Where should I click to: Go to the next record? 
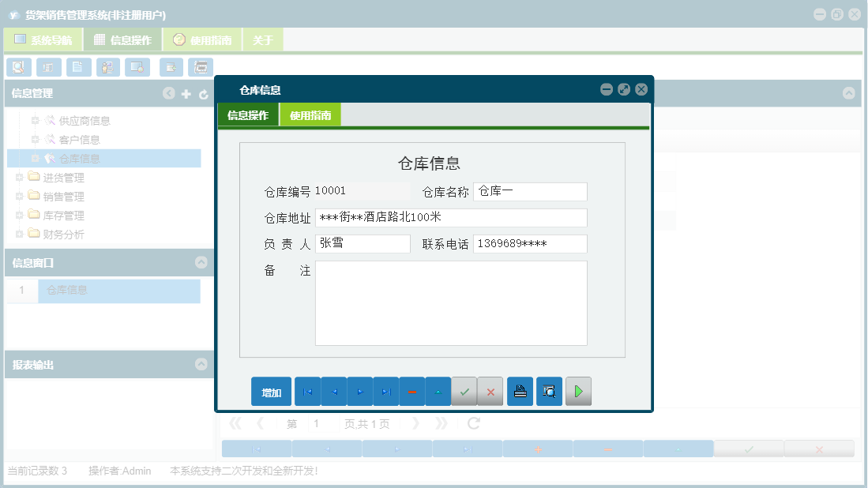pos(359,391)
